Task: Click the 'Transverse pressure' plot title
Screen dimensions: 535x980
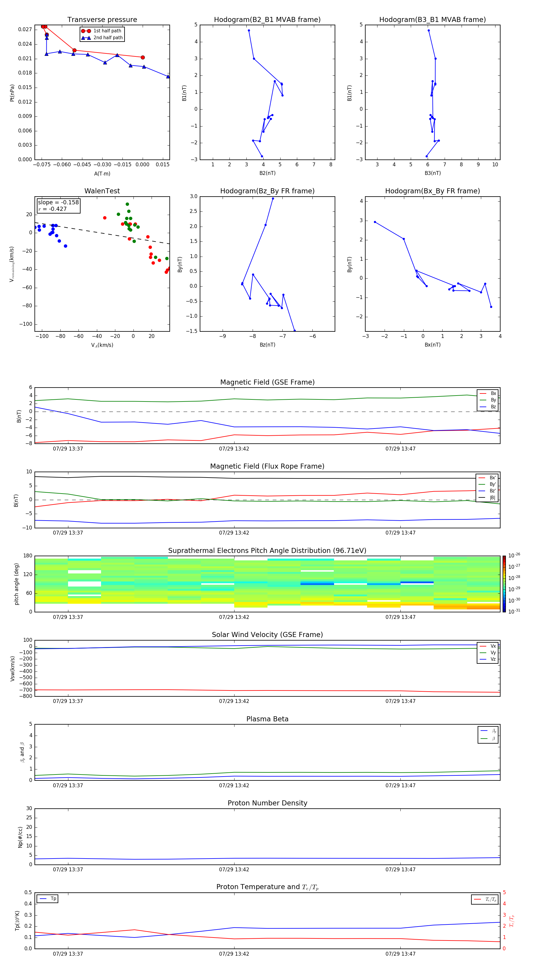Action: (x=102, y=20)
